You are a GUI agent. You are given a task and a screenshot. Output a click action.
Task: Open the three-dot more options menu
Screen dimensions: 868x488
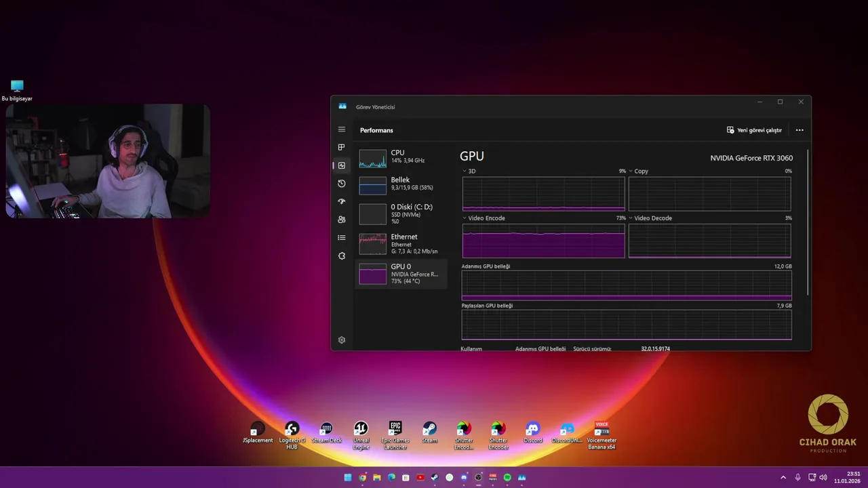pyautogui.click(x=800, y=130)
